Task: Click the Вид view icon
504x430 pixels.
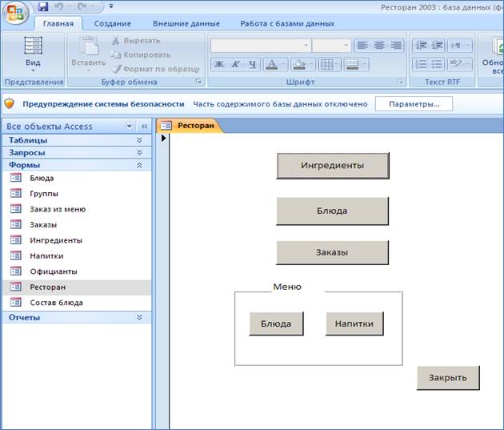Action: pyautogui.click(x=33, y=46)
